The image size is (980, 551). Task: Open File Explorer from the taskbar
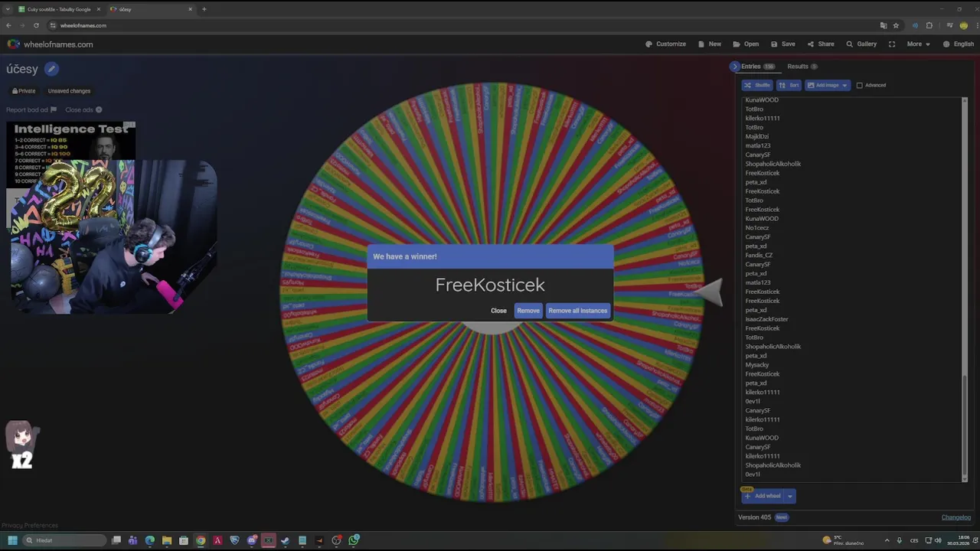click(166, 540)
